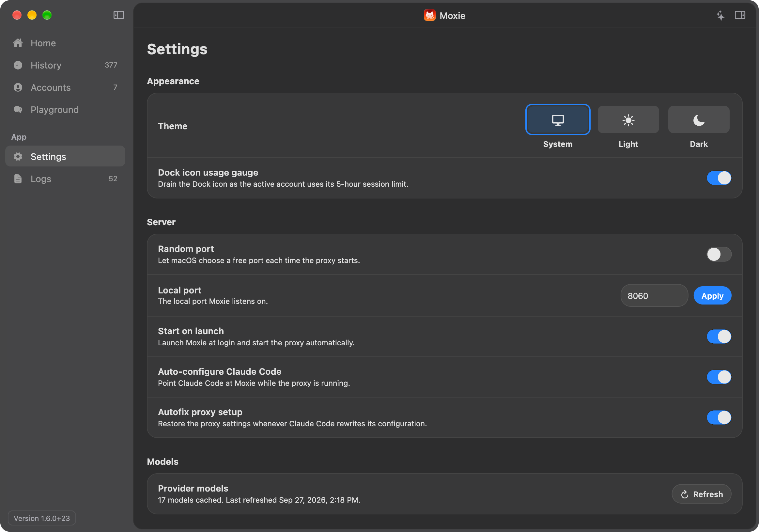Select the Dark theme moon icon
This screenshot has height=532, width=759.
pyautogui.click(x=699, y=120)
